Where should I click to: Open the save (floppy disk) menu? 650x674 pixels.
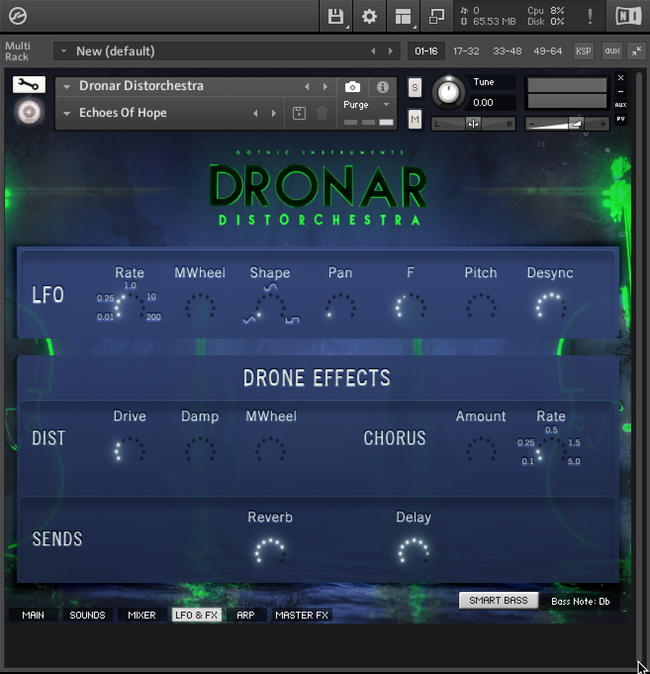click(336, 17)
